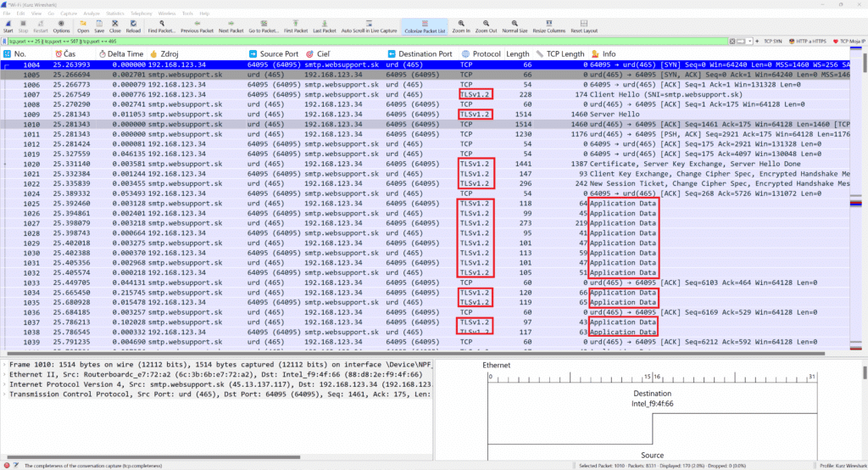This screenshot has height=470, width=868.
Task: Reload the capture file
Action: (x=133, y=26)
